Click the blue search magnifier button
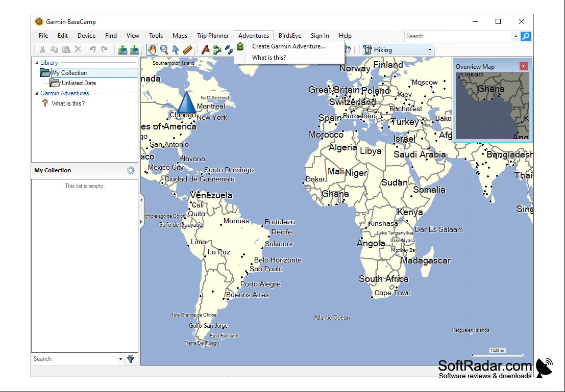The width and height of the screenshot is (565, 392). [x=526, y=36]
